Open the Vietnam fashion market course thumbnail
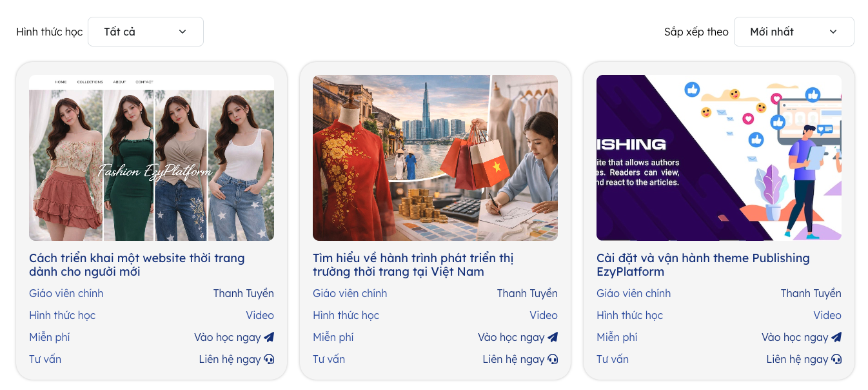868x390 pixels. pos(435,158)
